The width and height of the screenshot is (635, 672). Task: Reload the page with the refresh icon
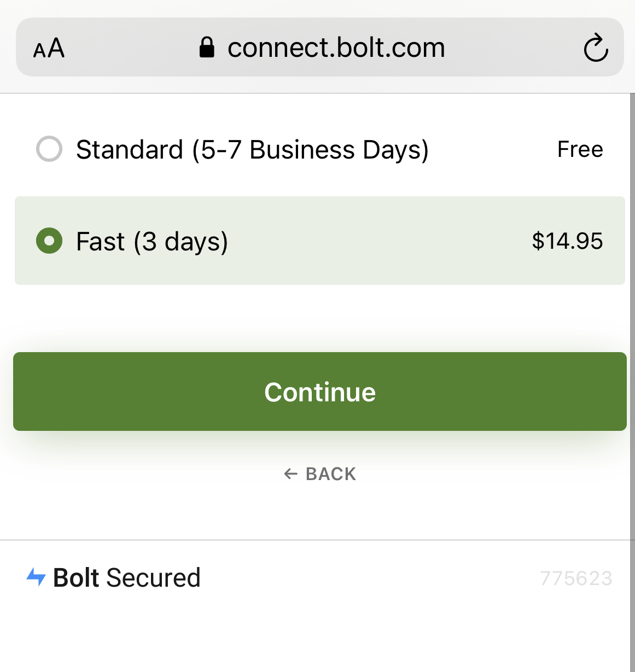click(596, 48)
